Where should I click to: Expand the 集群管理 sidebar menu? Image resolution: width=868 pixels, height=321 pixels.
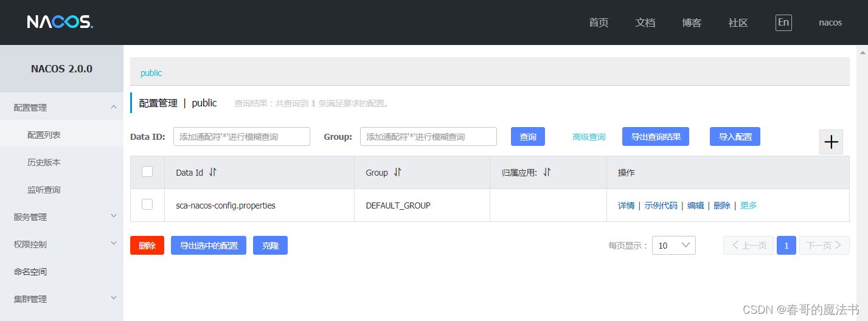click(61, 299)
